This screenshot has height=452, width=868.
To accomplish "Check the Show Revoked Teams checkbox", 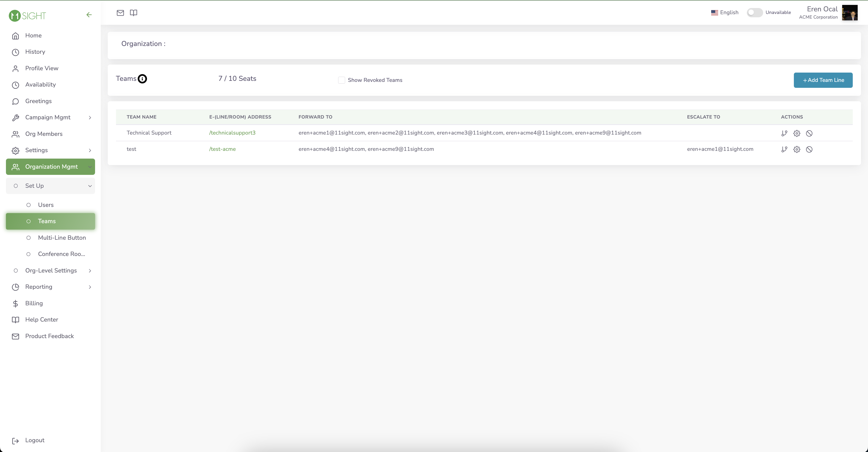I will (341, 80).
